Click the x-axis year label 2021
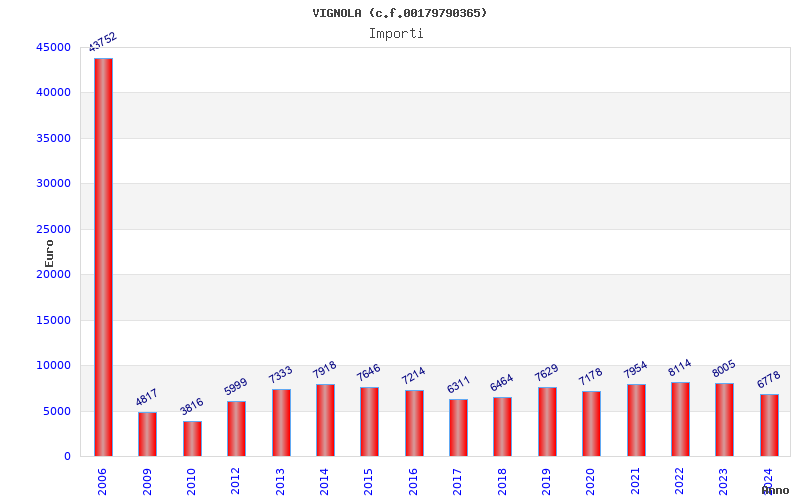The height and width of the screenshot is (500, 800). click(635, 482)
